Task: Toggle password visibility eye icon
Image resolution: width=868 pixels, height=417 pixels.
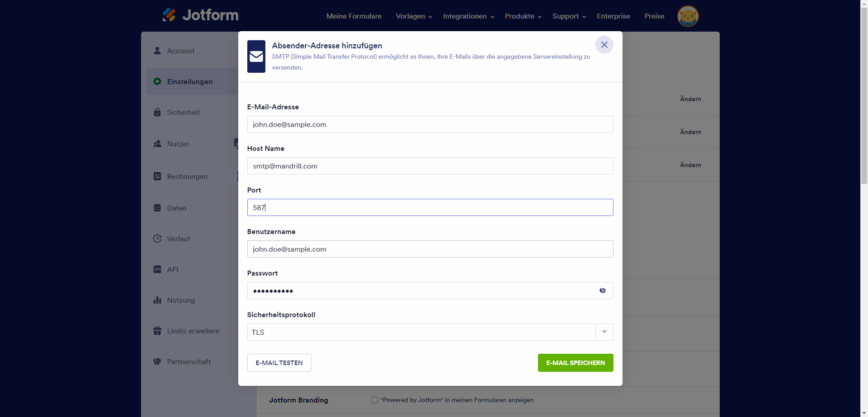Action: (x=603, y=290)
